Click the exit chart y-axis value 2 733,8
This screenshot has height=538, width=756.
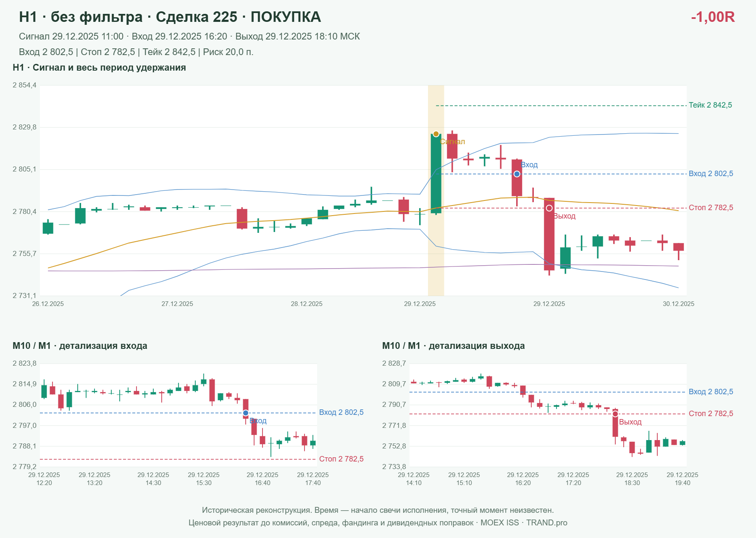[394, 467]
